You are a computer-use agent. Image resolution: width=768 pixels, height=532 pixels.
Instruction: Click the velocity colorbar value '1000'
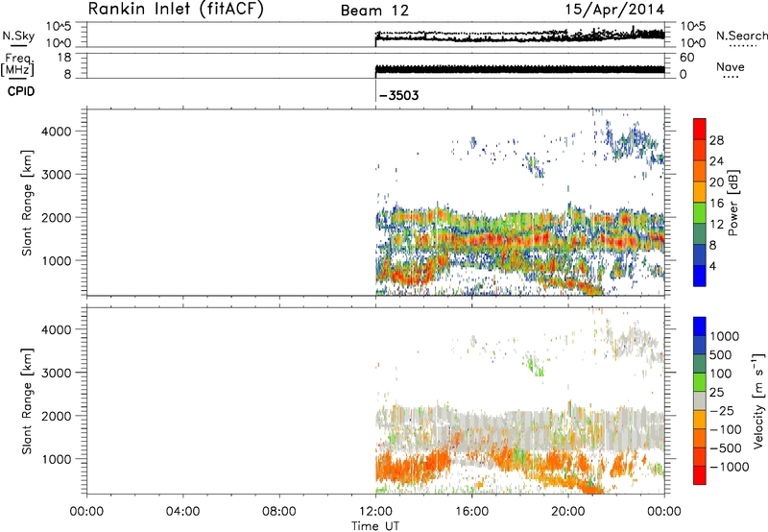point(724,336)
